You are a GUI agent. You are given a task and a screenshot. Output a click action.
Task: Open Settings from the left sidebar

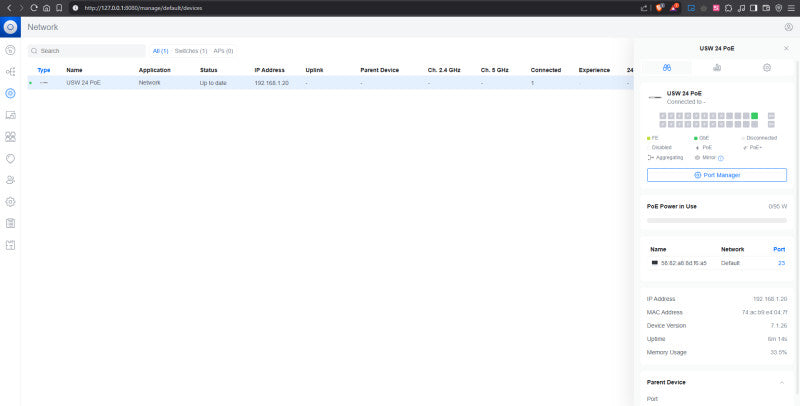point(10,202)
